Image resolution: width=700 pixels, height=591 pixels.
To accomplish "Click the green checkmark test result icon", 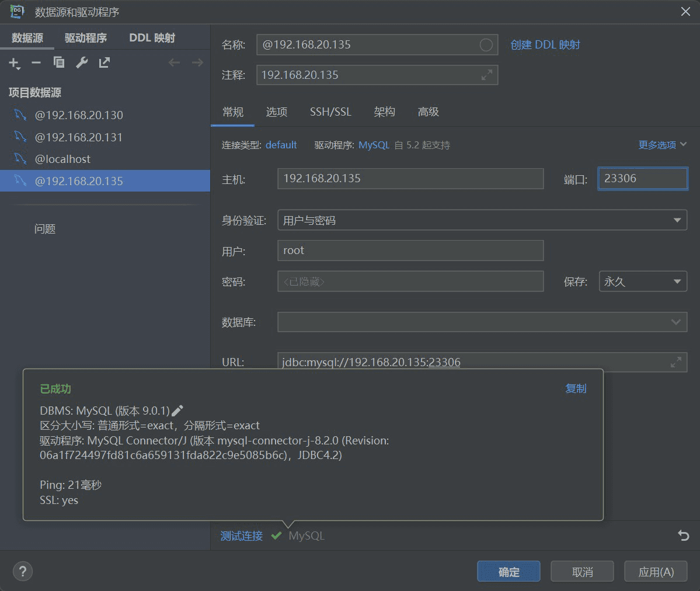I will click(276, 535).
